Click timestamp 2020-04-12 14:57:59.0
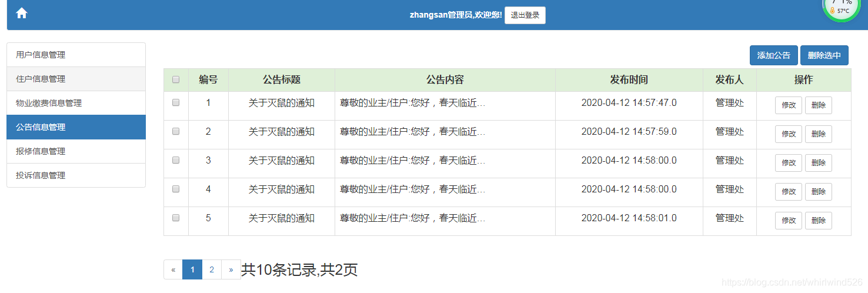Viewport: 868px width, 293px height. pyautogui.click(x=629, y=132)
